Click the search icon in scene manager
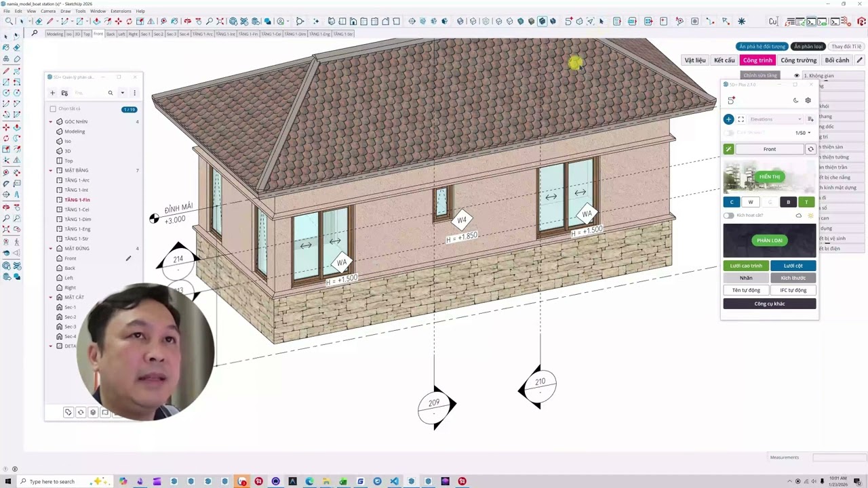 (111, 93)
